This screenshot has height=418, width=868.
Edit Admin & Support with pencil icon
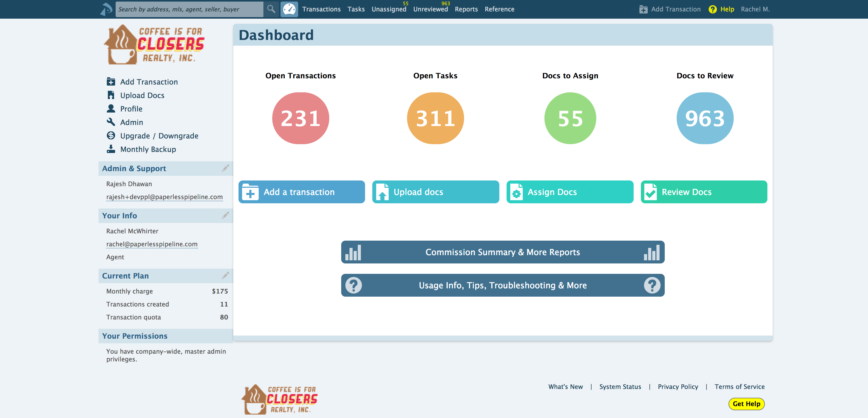pos(225,168)
